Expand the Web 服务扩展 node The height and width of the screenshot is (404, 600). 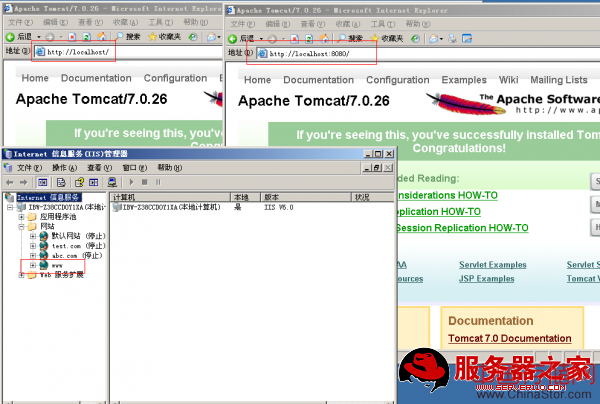20,274
